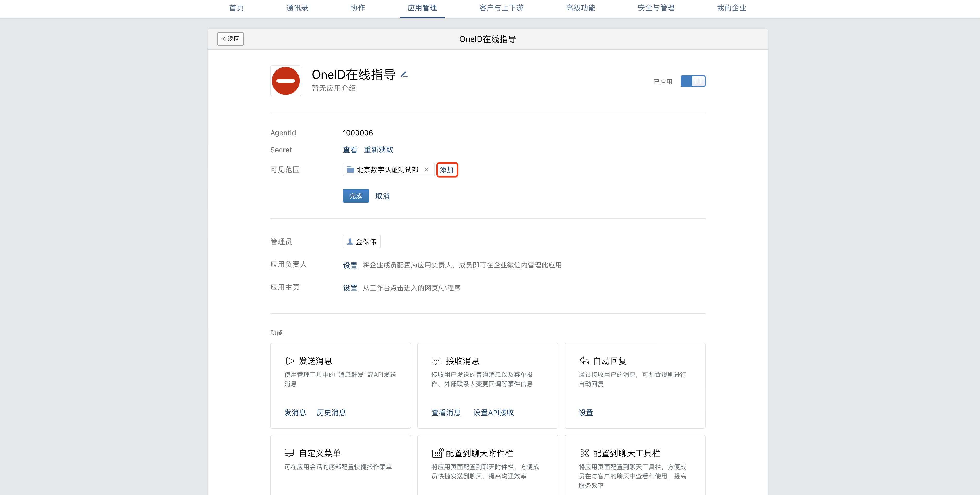Go back using the 返回 button
The image size is (980, 495).
(x=230, y=39)
